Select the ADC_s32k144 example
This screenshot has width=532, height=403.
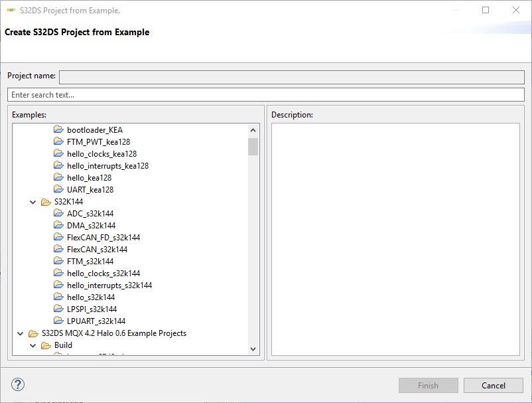tap(90, 214)
